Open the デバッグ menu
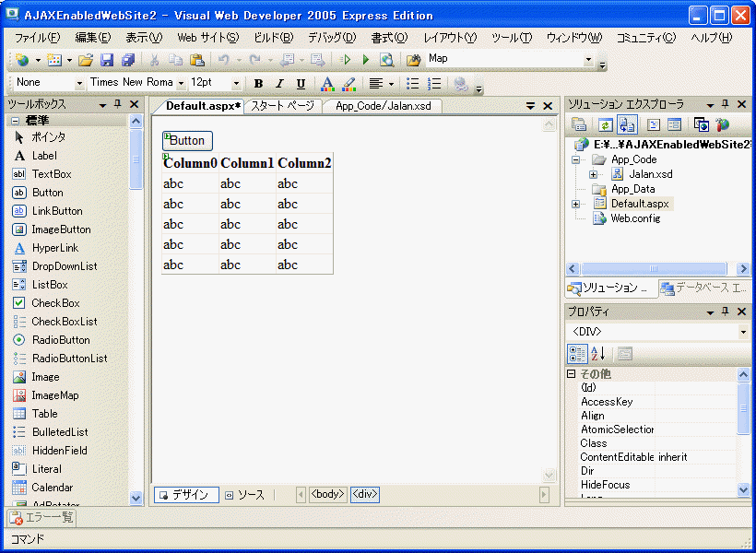The height and width of the screenshot is (553, 756). (x=331, y=38)
